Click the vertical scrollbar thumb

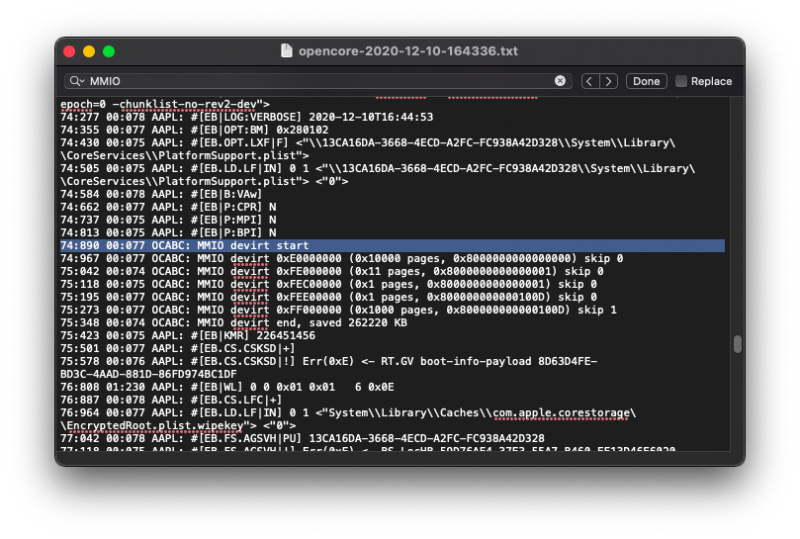tap(737, 344)
